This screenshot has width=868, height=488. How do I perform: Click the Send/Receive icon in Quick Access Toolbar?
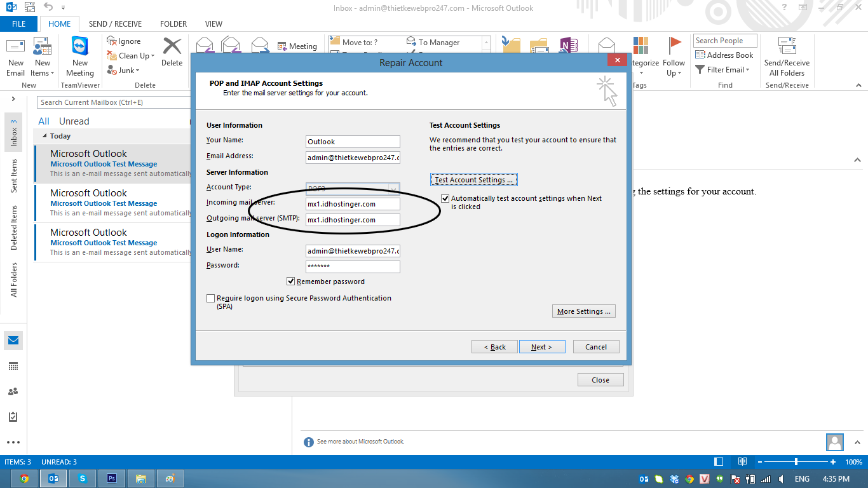(29, 8)
